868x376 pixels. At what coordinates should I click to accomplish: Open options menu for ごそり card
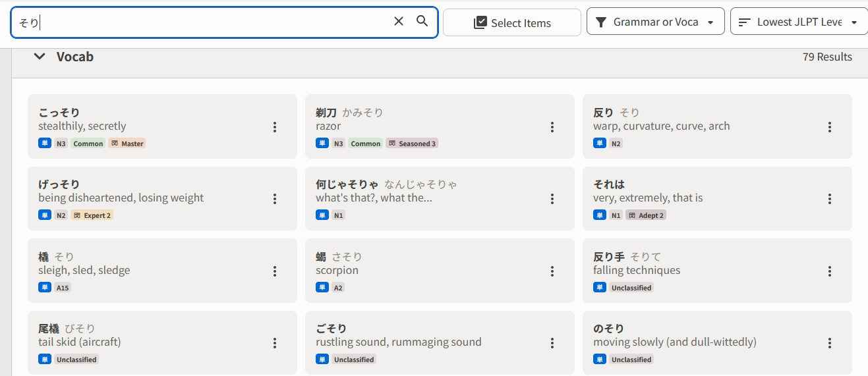point(552,343)
